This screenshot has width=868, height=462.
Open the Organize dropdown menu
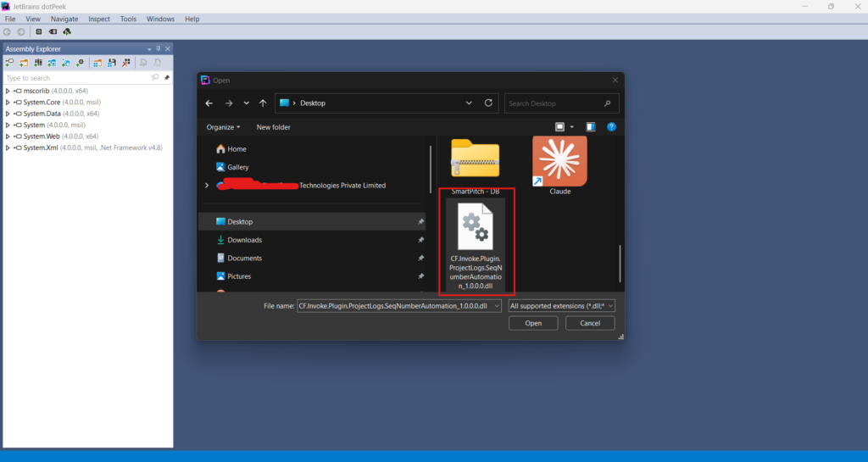point(223,127)
